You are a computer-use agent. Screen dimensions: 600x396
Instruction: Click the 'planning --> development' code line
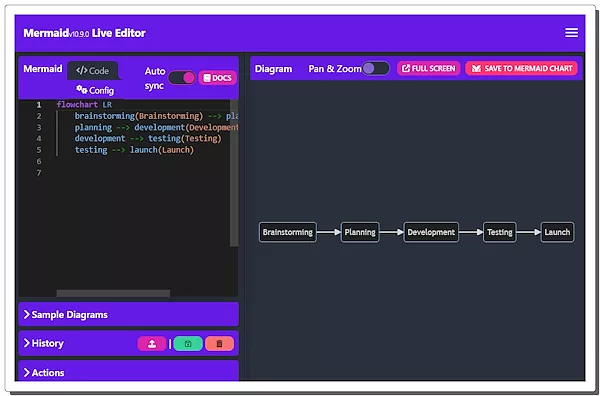[156, 127]
